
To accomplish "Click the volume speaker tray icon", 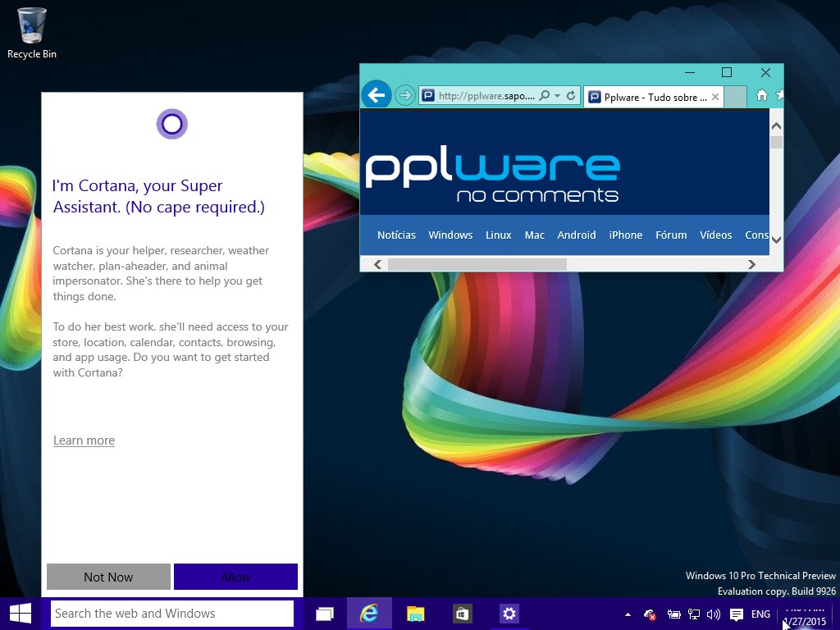I will [x=714, y=614].
